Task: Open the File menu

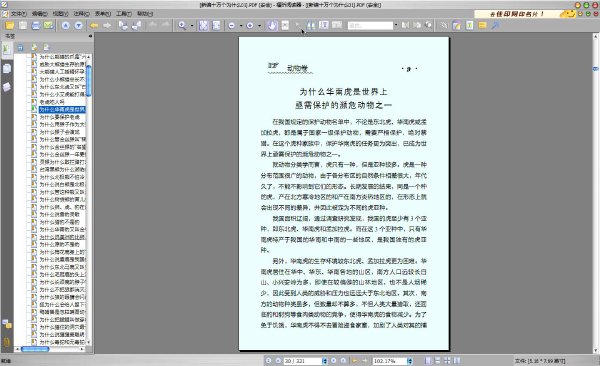Action: [x=18, y=14]
